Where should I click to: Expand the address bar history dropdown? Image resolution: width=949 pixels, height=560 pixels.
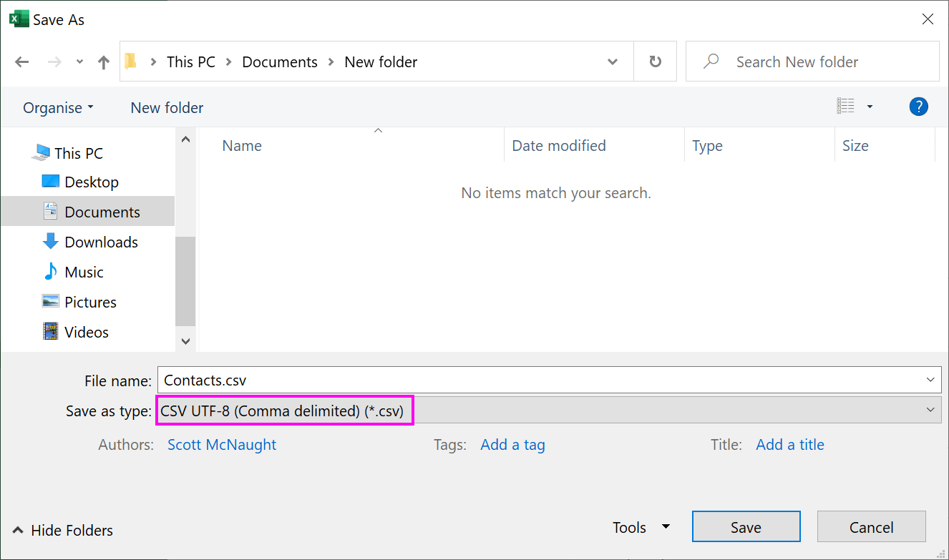(x=613, y=62)
